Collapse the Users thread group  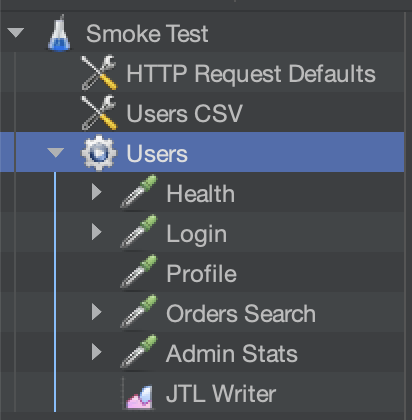pyautogui.click(x=55, y=153)
